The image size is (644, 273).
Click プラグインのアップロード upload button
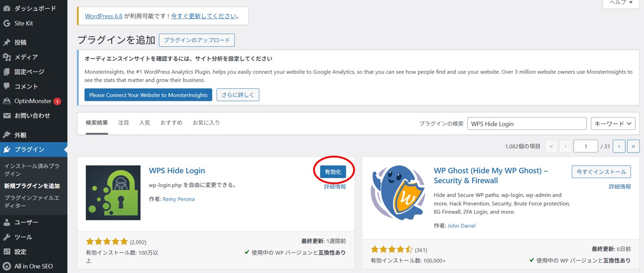197,40
